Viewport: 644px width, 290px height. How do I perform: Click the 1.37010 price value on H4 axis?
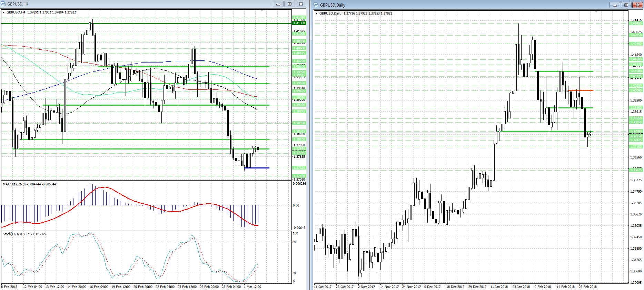(x=299, y=180)
